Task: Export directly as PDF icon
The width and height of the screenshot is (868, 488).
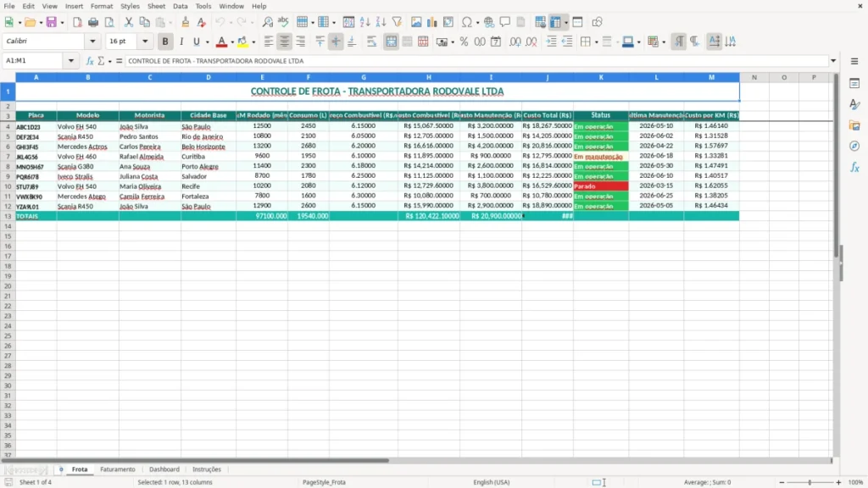Action: pyautogui.click(x=77, y=22)
